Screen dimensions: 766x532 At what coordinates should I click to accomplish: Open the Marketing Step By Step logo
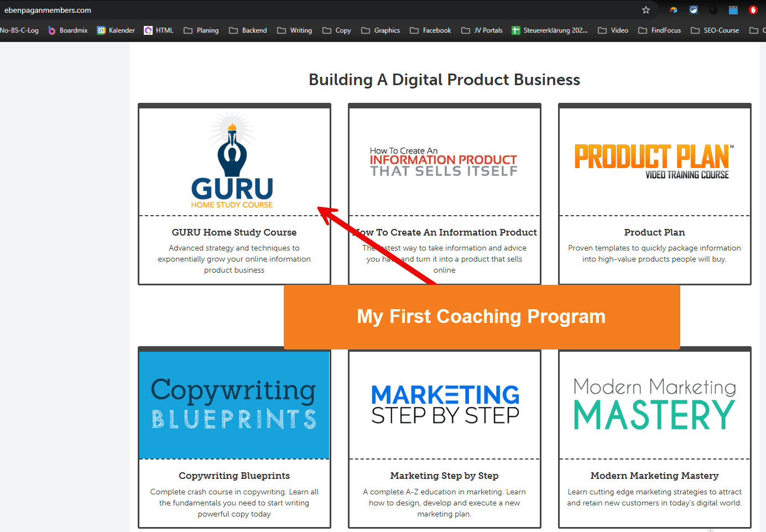445,405
